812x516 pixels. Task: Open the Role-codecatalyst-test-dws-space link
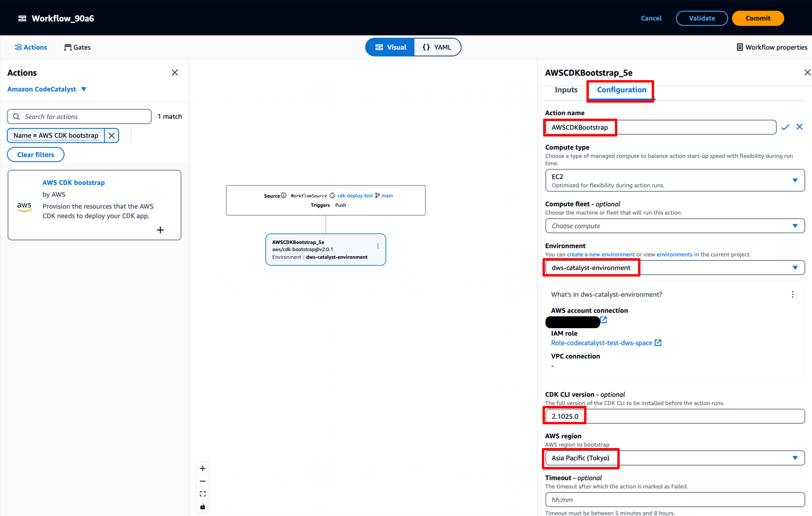point(601,343)
